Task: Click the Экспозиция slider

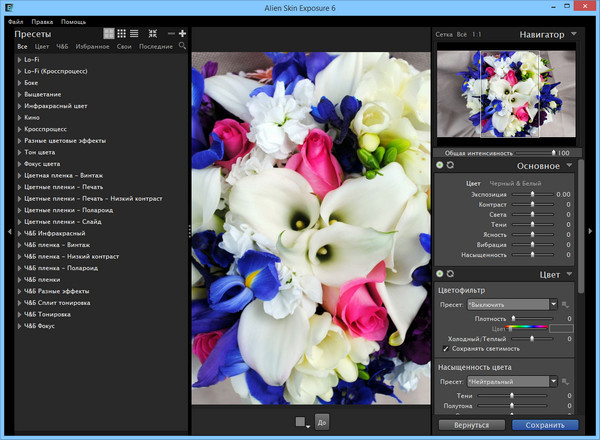Action: 531,194
